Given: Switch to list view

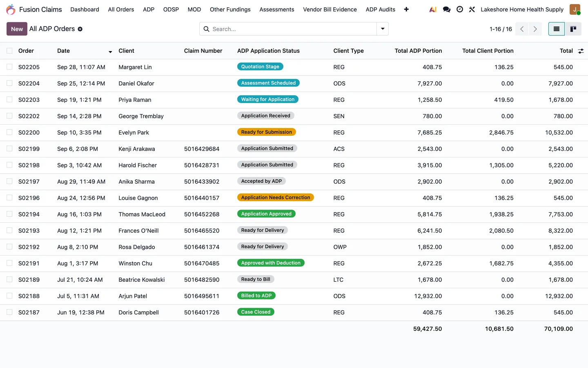Looking at the screenshot, I should coord(557,29).
